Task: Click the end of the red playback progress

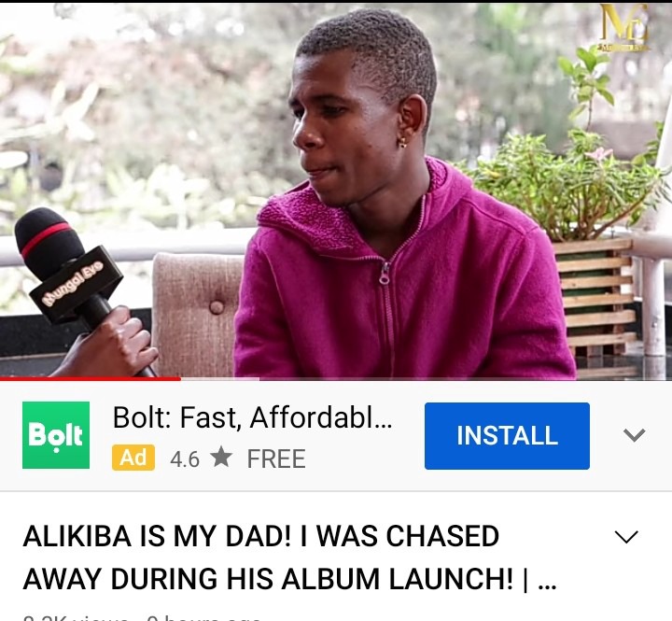Action: [180, 379]
